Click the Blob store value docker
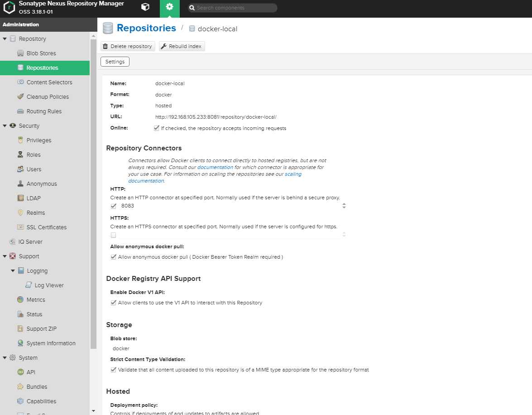Screen dimensions: 532x415 121,348
